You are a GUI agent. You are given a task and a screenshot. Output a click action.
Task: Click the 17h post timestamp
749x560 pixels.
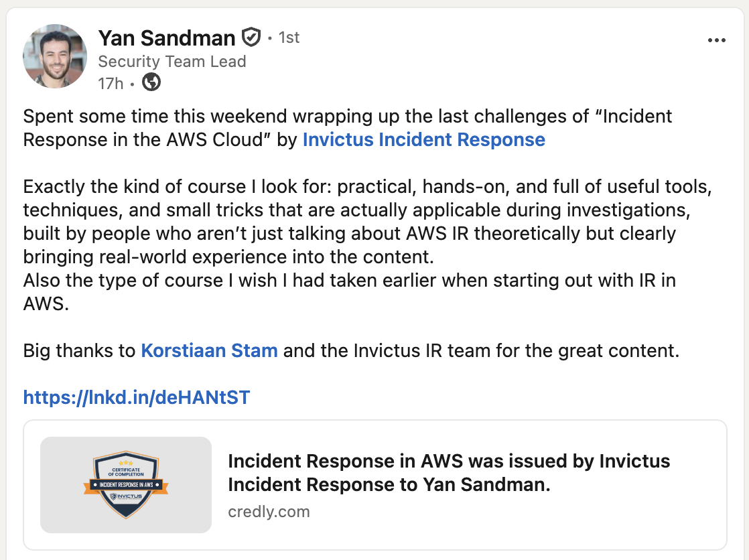pyautogui.click(x=111, y=84)
